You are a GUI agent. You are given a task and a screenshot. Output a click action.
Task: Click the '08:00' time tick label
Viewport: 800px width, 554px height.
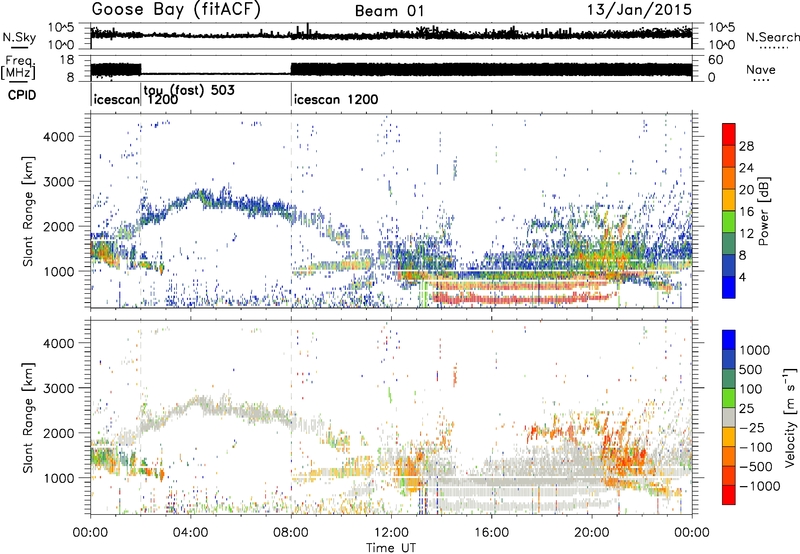pos(291,533)
